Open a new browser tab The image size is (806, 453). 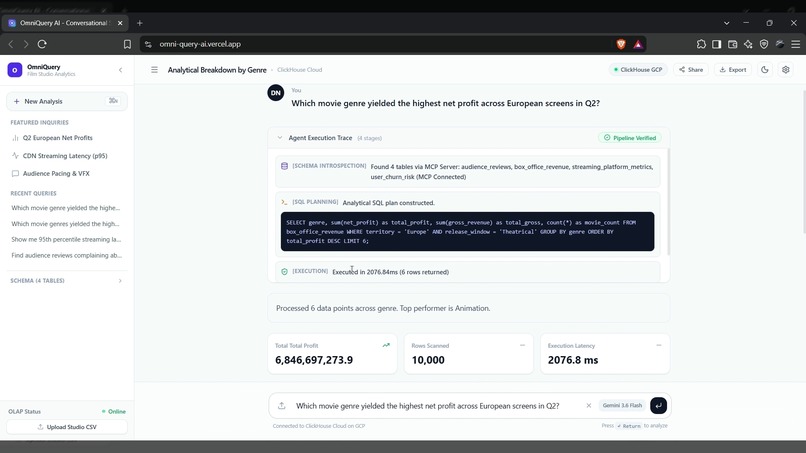click(140, 23)
